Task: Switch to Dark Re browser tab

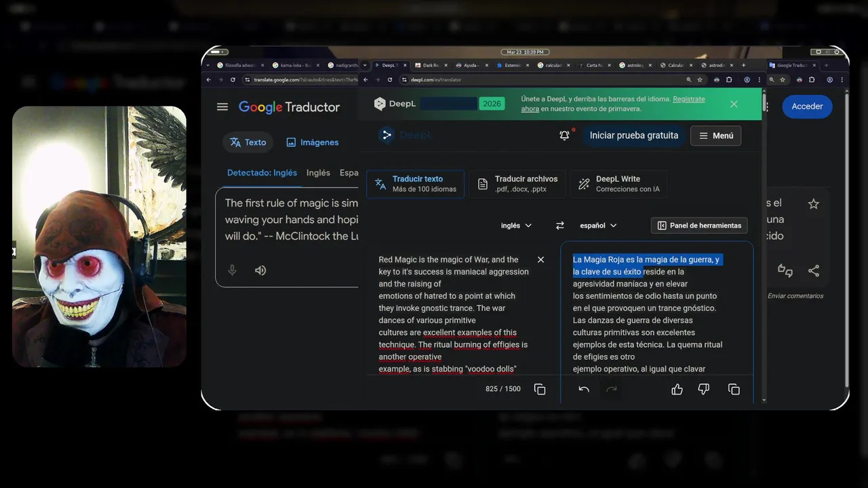Action: [x=431, y=65]
